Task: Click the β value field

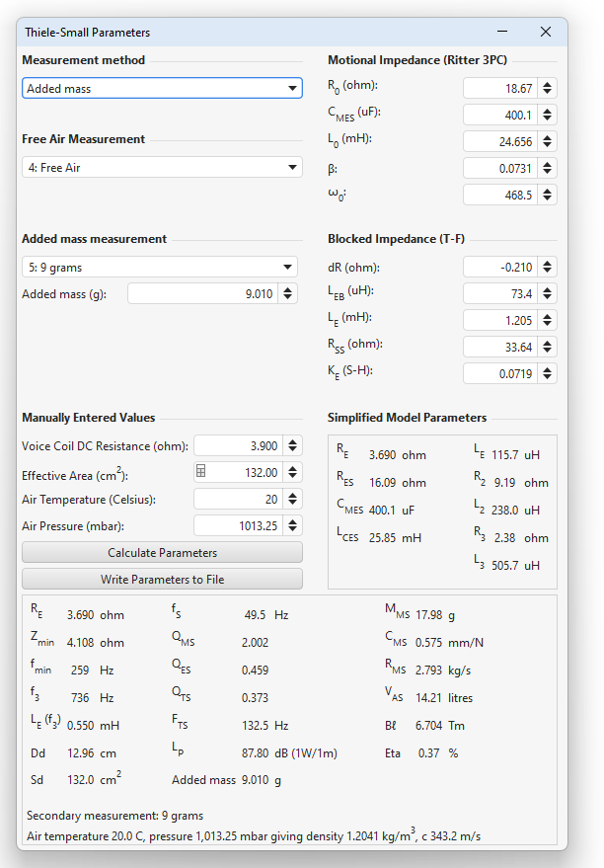Action: [500, 168]
